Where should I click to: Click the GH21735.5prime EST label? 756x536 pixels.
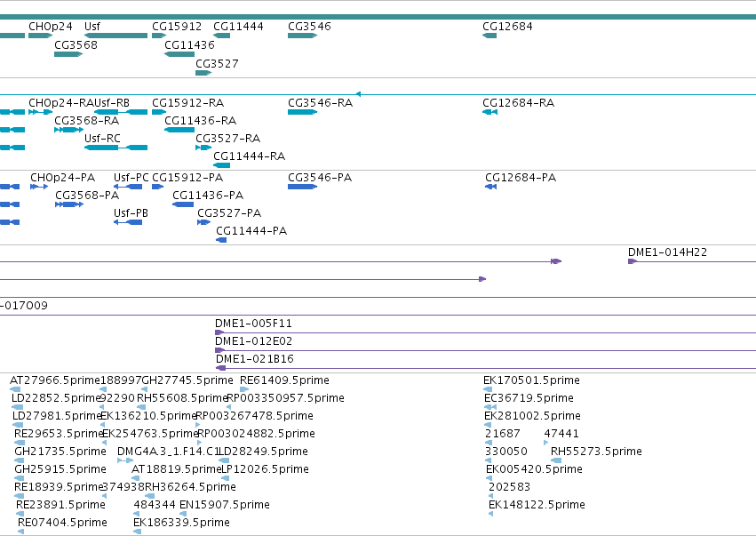pyautogui.click(x=60, y=452)
